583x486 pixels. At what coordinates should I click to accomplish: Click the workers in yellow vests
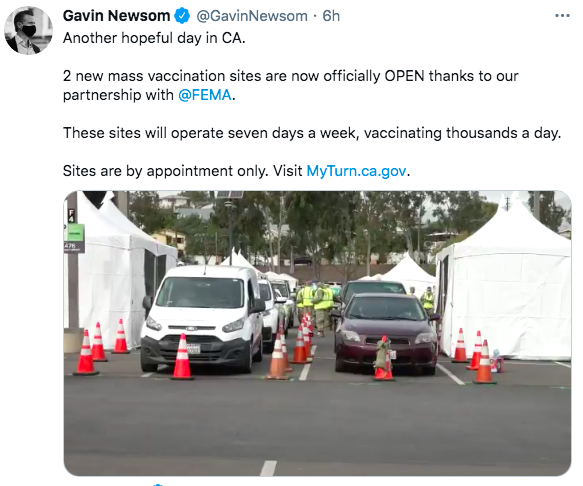tap(315, 299)
